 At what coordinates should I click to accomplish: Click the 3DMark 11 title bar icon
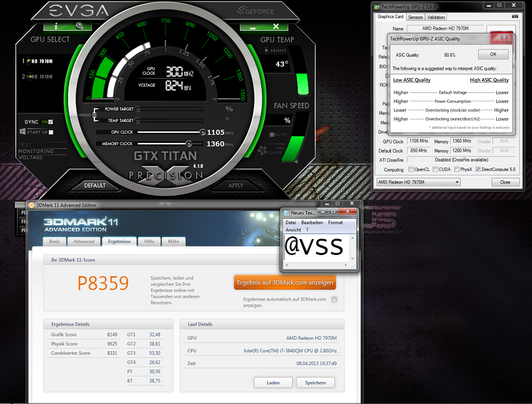pyautogui.click(x=31, y=205)
